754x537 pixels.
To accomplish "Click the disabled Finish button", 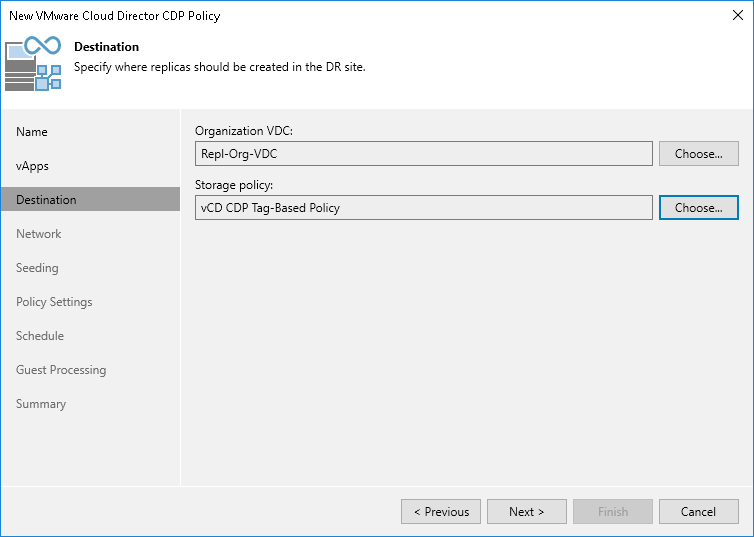I will pos(613,512).
